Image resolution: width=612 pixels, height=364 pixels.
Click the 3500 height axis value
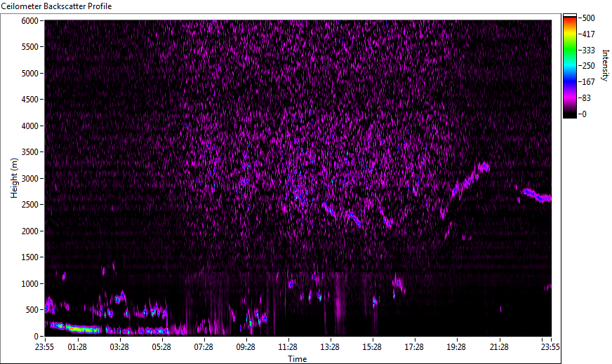[x=29, y=152]
